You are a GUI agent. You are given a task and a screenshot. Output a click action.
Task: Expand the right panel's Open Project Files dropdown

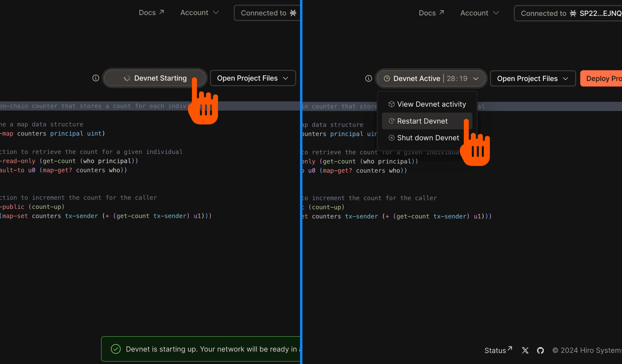tap(533, 78)
